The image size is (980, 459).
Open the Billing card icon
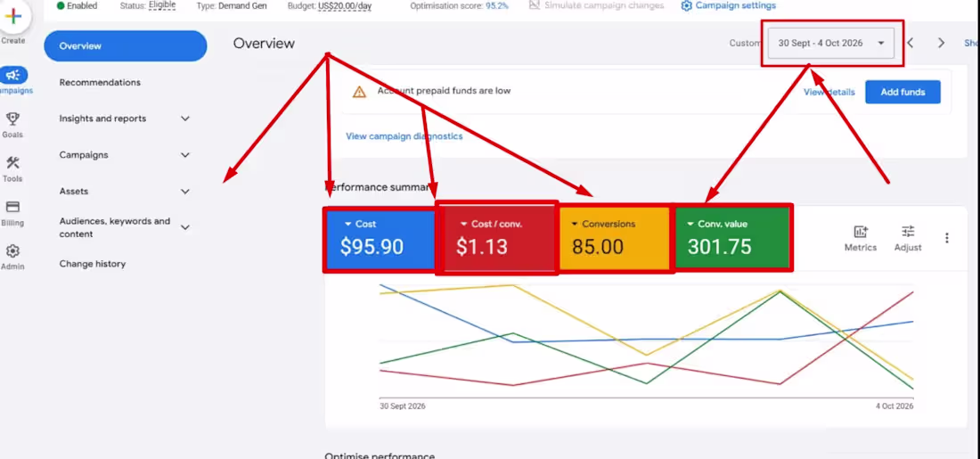tap(12, 207)
